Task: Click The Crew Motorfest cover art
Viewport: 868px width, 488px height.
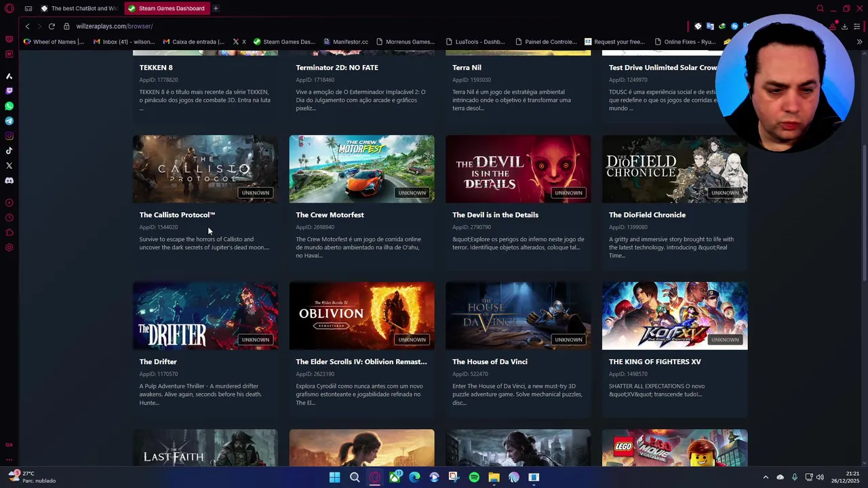Action: (362, 169)
